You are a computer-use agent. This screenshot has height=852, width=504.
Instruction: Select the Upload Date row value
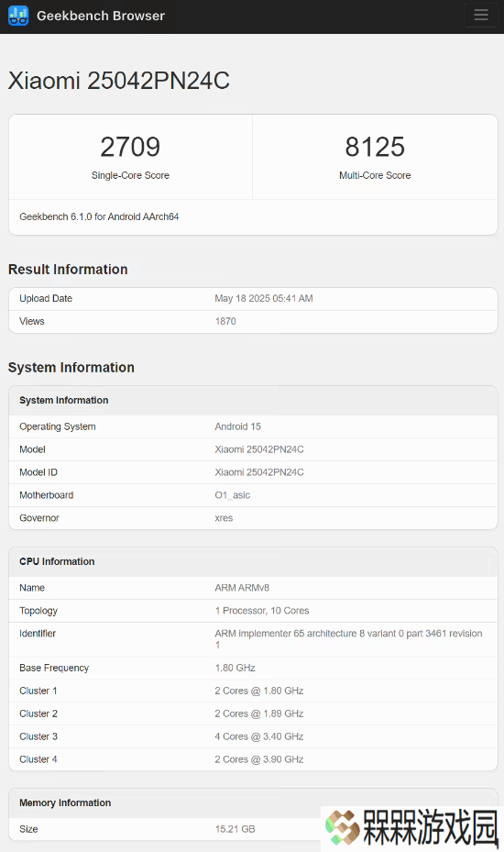[264, 298]
